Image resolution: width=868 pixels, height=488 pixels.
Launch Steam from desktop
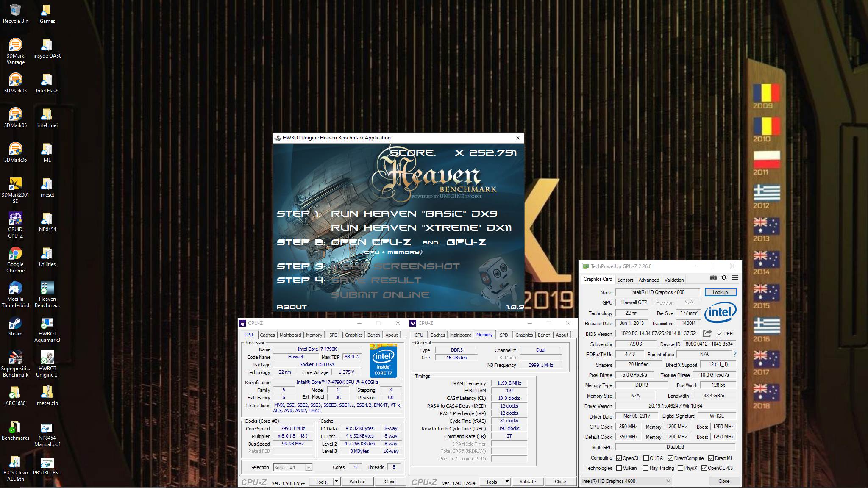click(16, 326)
